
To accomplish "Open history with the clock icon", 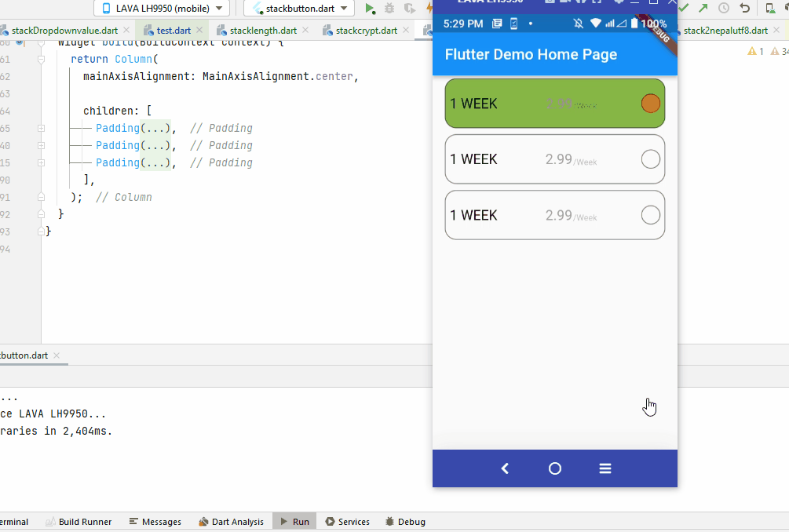I will [724, 8].
